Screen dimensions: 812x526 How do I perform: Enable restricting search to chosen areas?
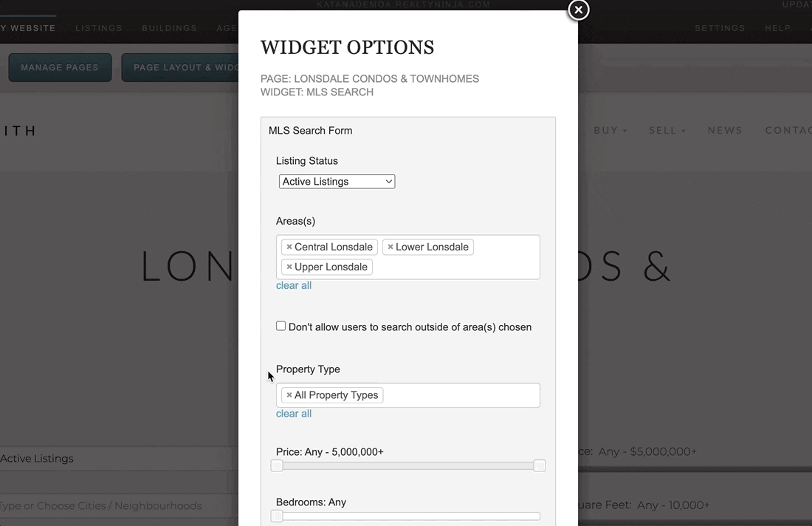click(x=281, y=326)
